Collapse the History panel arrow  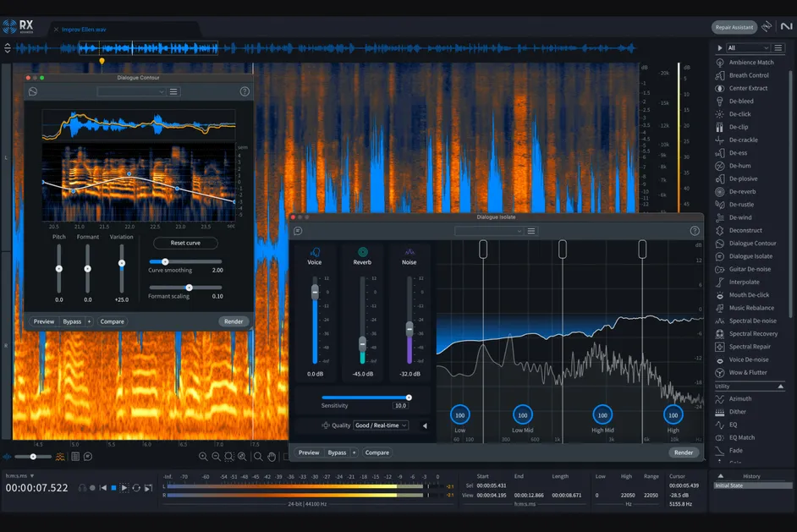[x=721, y=476]
